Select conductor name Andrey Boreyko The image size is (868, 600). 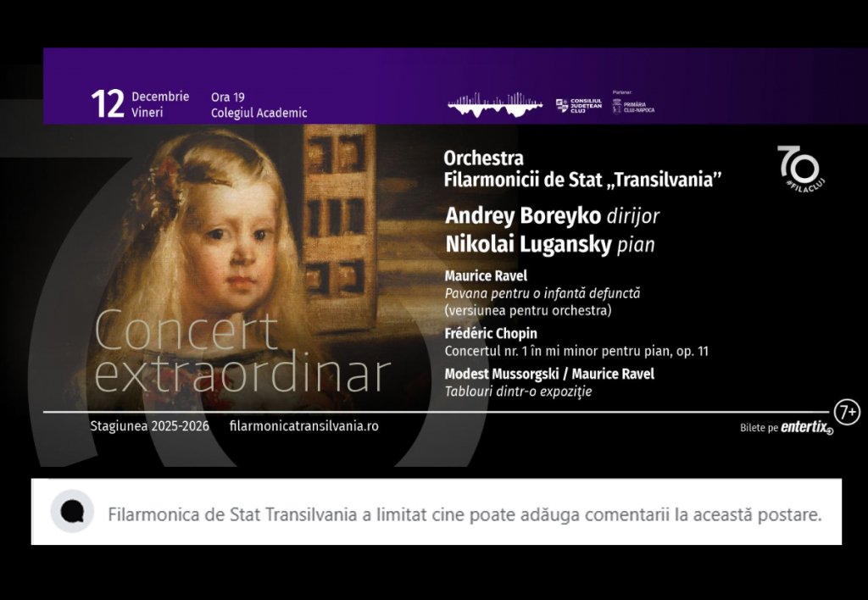[x=523, y=216]
